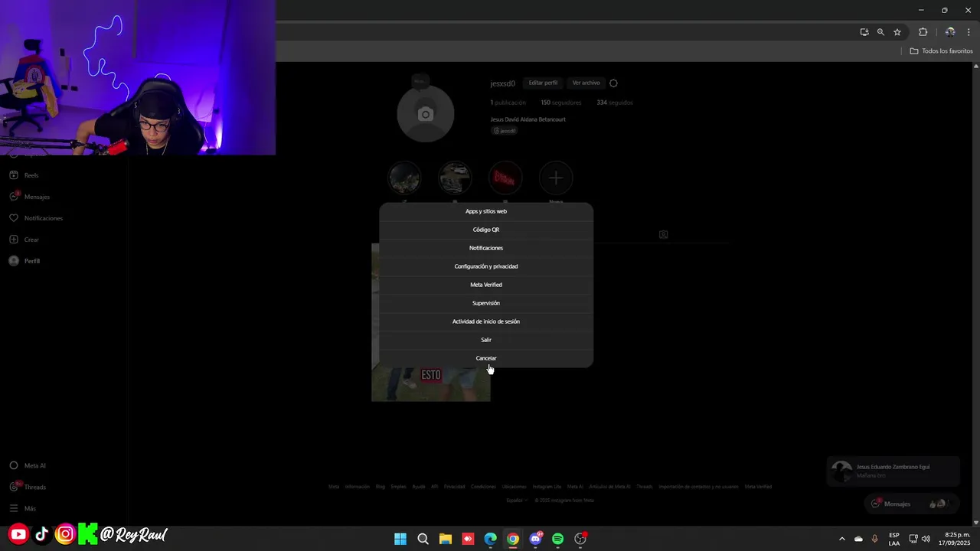980x551 pixels.
Task: Open Spotify from taskbar
Action: coord(558,539)
